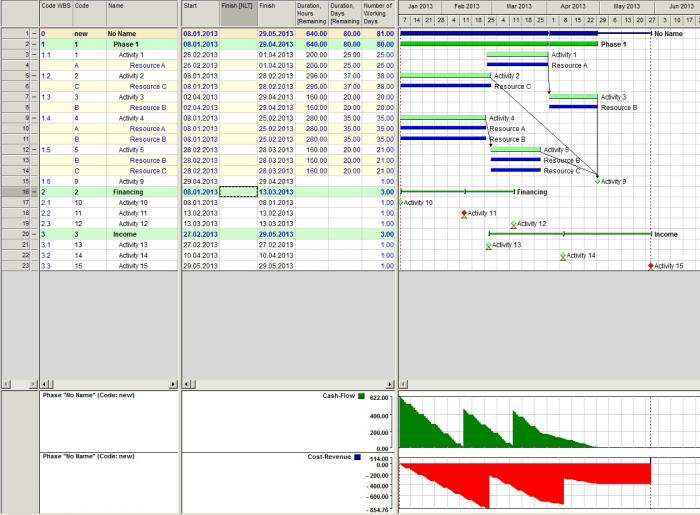The image size is (700, 515).
Task: Click the Activity 10 milestone marker
Action: [400, 203]
